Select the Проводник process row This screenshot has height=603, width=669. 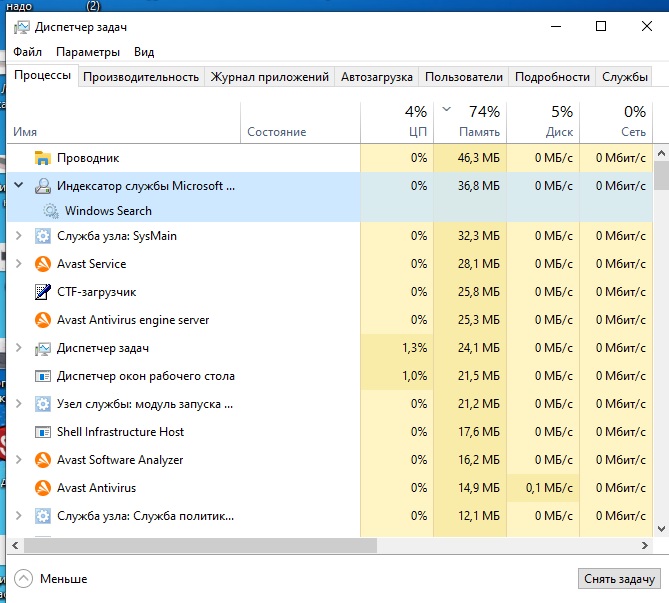(330, 158)
